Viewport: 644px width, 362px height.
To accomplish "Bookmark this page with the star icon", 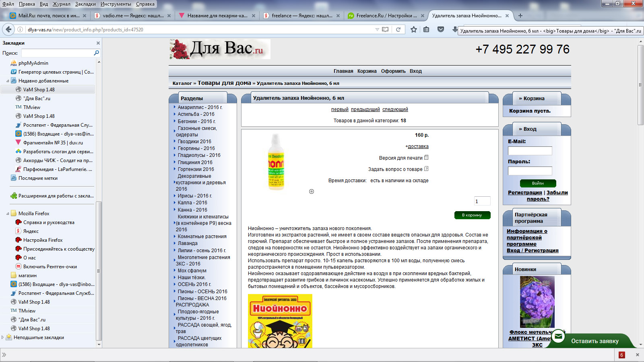I will 413,29.
